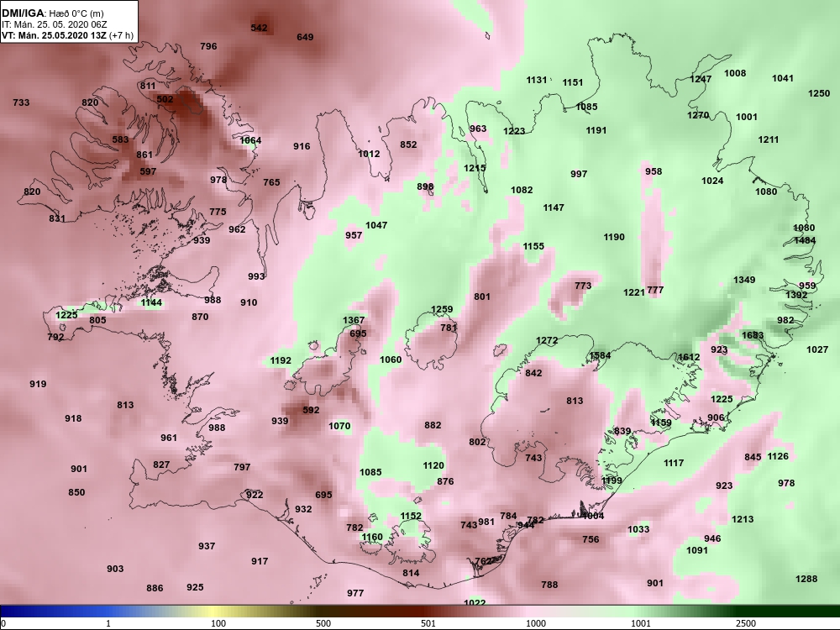The image size is (840, 630).
Task: Click the map value 649
Action: click(305, 37)
